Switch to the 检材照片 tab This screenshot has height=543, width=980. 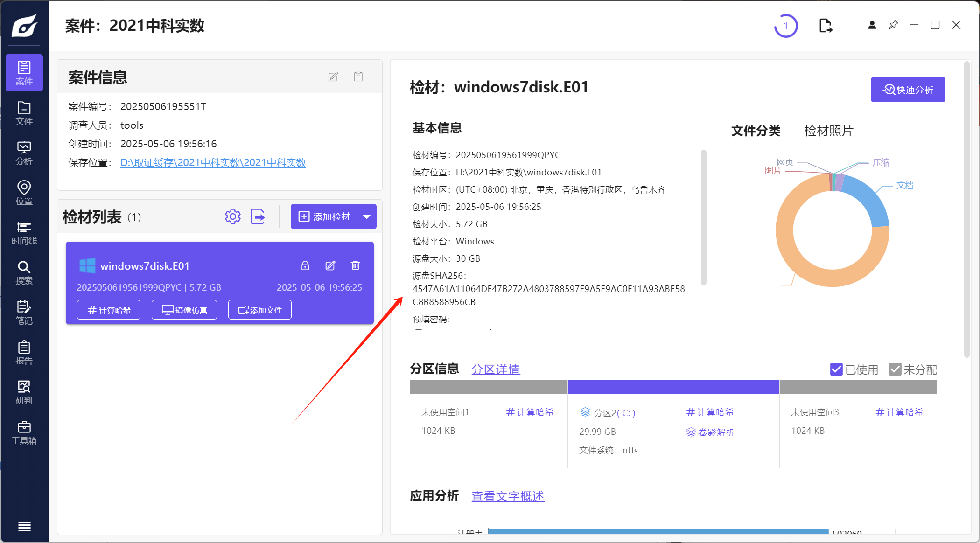828,131
